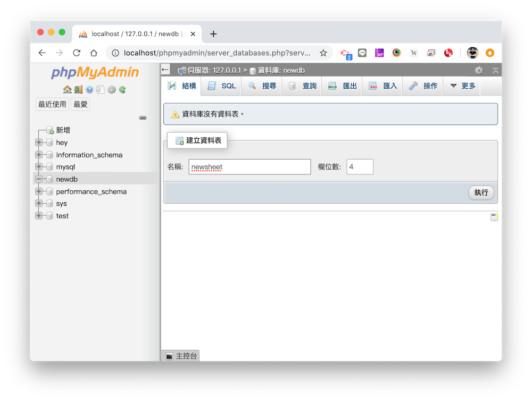Open the 匯入 tab
This screenshot has height=401, width=532.
click(383, 86)
